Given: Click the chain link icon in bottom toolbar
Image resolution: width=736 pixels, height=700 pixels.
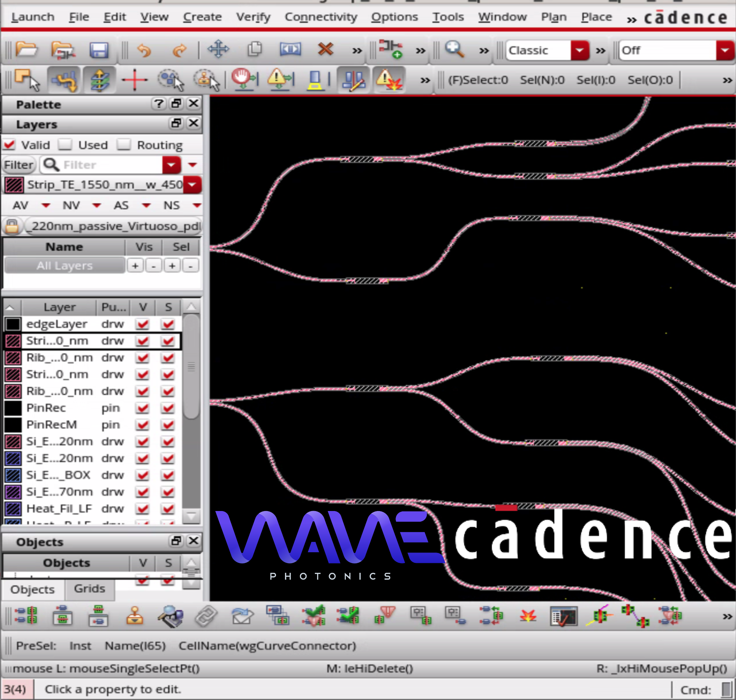Looking at the screenshot, I should (206, 616).
